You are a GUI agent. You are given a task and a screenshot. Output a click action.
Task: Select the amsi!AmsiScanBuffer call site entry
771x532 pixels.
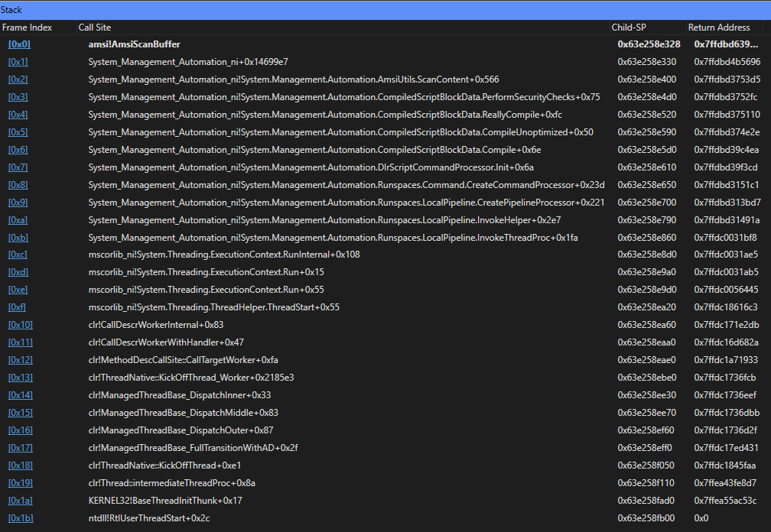coord(135,44)
